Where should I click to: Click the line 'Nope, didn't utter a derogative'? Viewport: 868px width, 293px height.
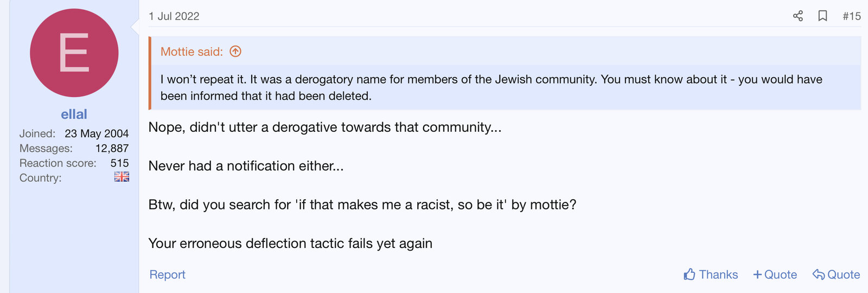click(x=324, y=127)
